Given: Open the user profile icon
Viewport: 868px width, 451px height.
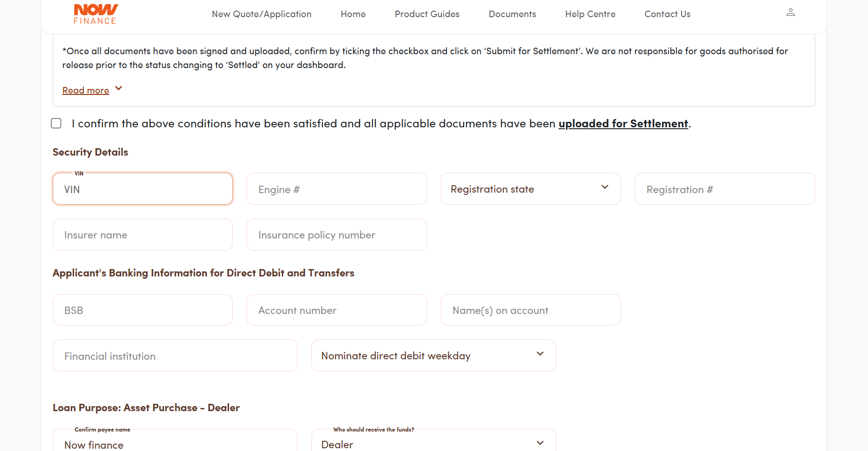Looking at the screenshot, I should coord(790,13).
